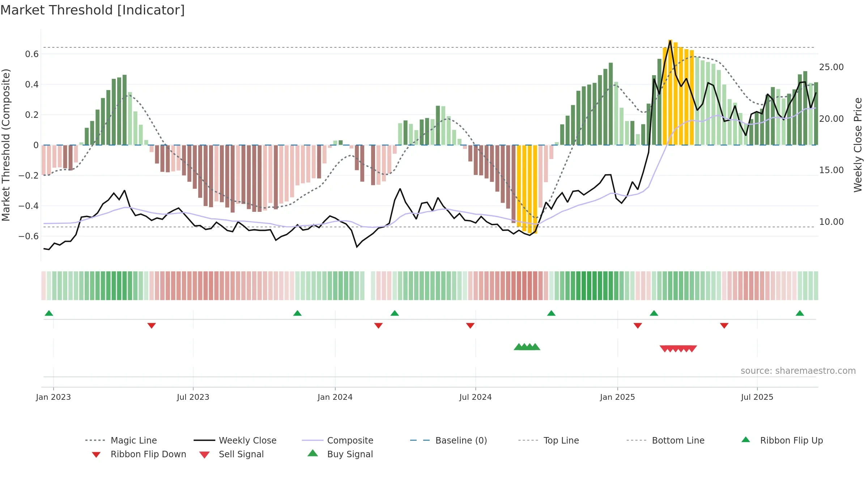
Task: Click the Weekly Close Price axis title
Action: coord(858,145)
